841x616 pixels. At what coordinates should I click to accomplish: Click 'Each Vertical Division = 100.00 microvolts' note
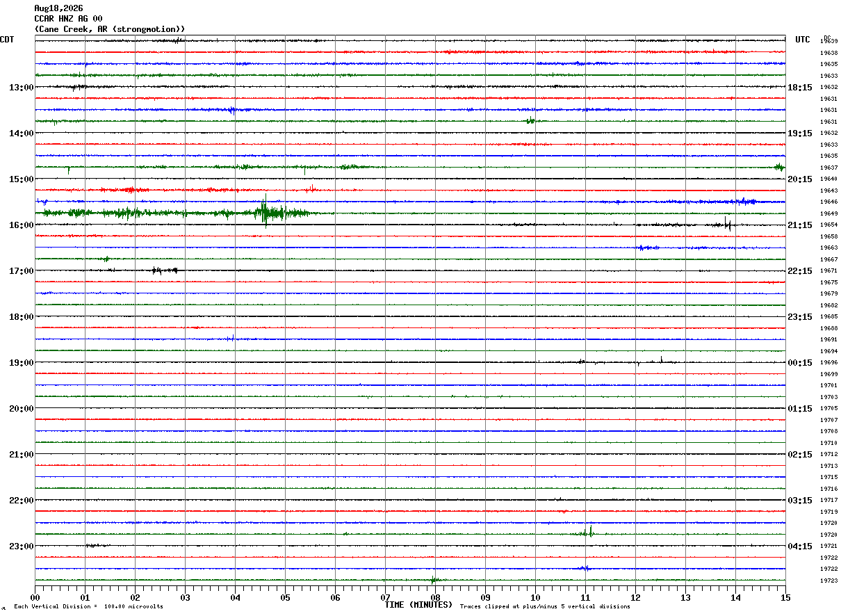(x=88, y=606)
